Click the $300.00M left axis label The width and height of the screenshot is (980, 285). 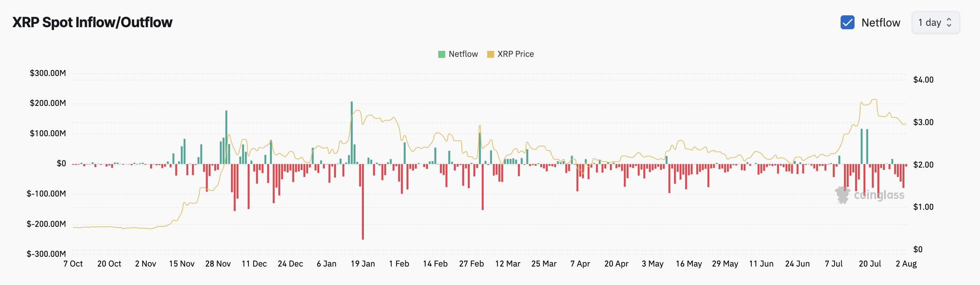pyautogui.click(x=48, y=73)
